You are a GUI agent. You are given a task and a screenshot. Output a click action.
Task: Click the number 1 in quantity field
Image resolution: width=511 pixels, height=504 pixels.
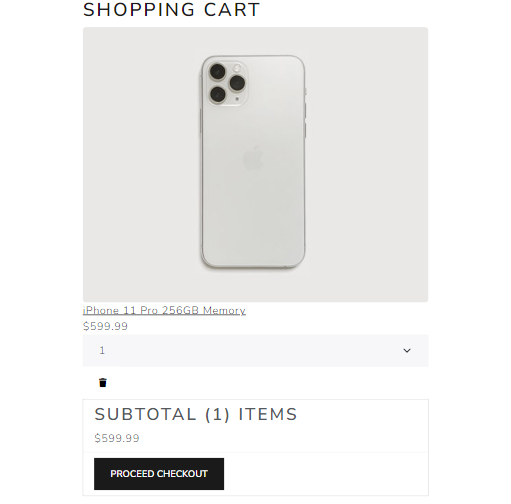tap(102, 350)
